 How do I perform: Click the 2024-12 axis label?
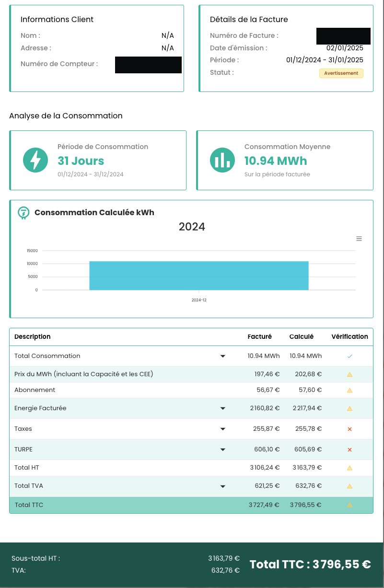click(x=199, y=300)
